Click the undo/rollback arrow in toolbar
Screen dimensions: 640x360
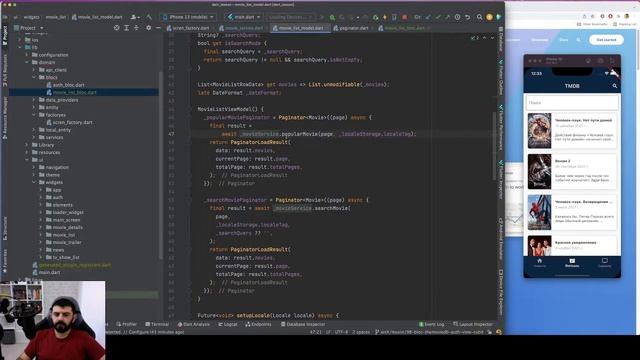[468, 17]
